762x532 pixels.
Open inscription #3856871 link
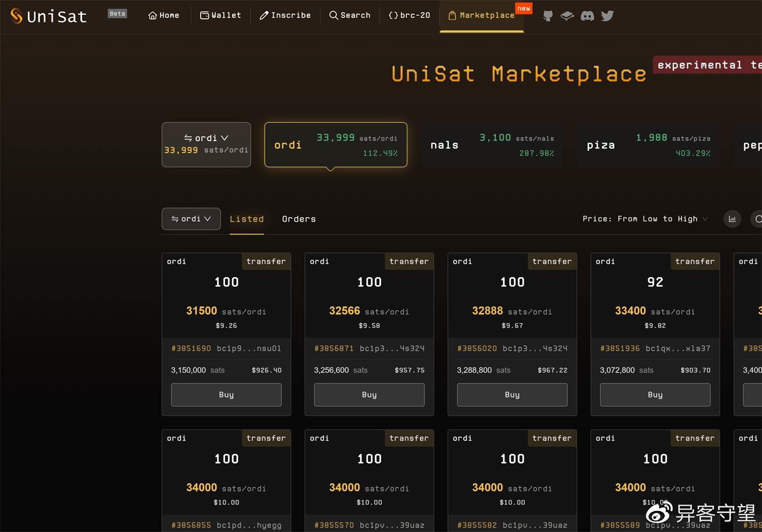point(334,348)
